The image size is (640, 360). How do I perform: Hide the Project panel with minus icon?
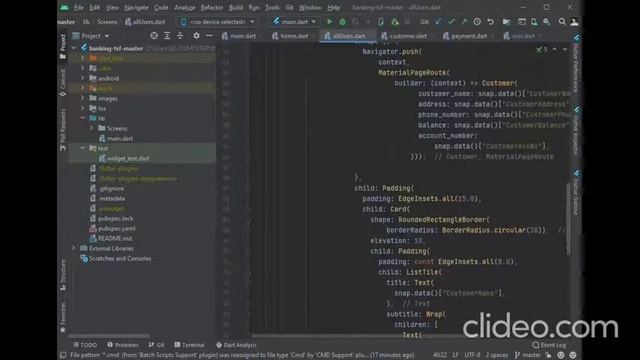(x=209, y=36)
